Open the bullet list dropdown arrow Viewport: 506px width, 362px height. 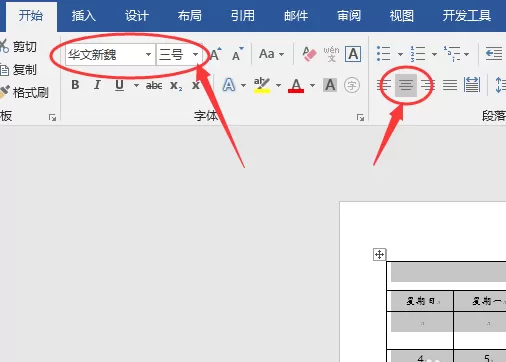click(x=400, y=54)
